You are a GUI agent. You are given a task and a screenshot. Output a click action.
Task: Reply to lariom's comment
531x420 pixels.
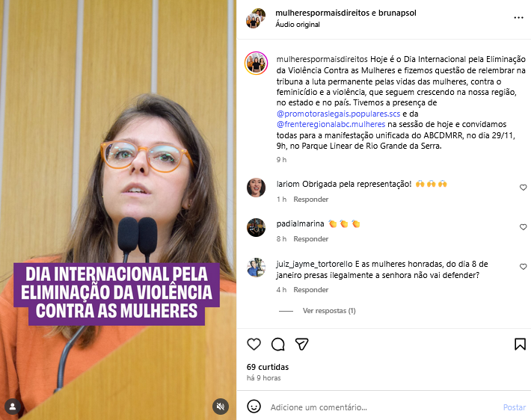pyautogui.click(x=311, y=200)
